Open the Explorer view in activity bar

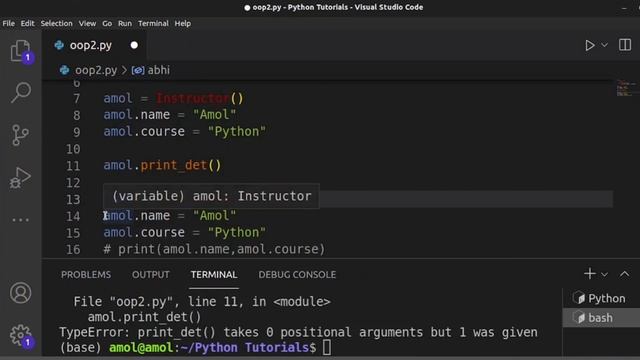click(x=20, y=51)
